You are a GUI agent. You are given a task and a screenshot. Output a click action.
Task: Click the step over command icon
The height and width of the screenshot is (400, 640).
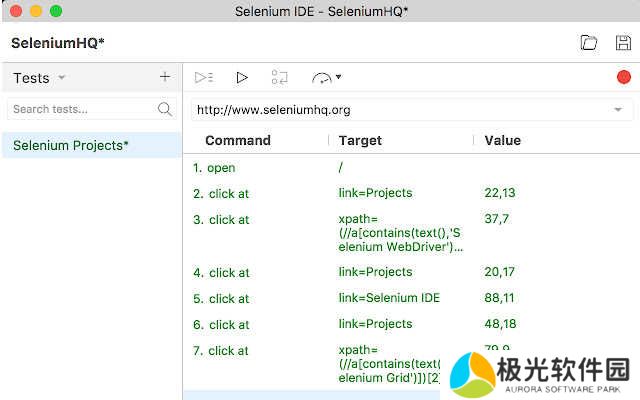click(280, 77)
